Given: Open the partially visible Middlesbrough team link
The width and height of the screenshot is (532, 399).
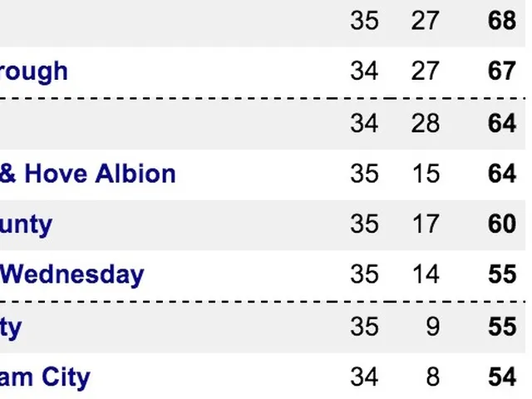Looking at the screenshot, I should click(x=33, y=71).
